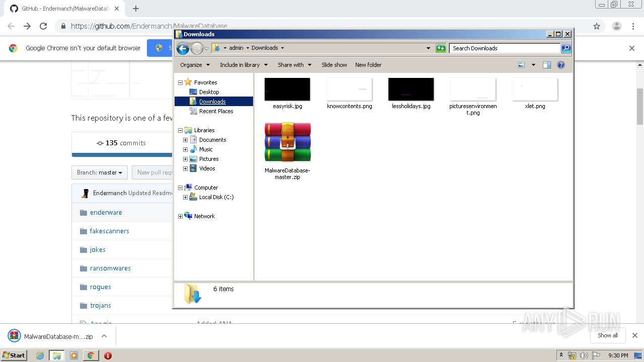Open the Branch: master dropdown on GitHub

tap(100, 172)
